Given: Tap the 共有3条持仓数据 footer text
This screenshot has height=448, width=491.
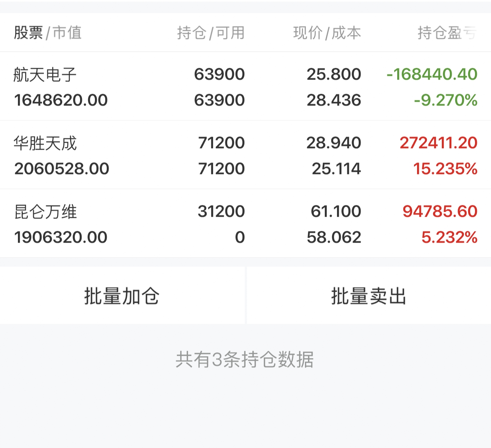Looking at the screenshot, I should 245,360.
